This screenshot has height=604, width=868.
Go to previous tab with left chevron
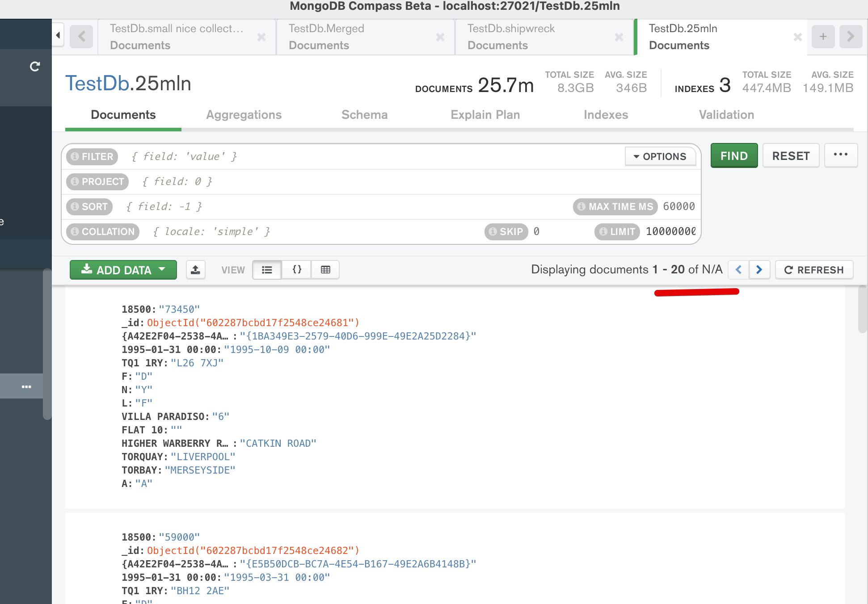tap(81, 36)
